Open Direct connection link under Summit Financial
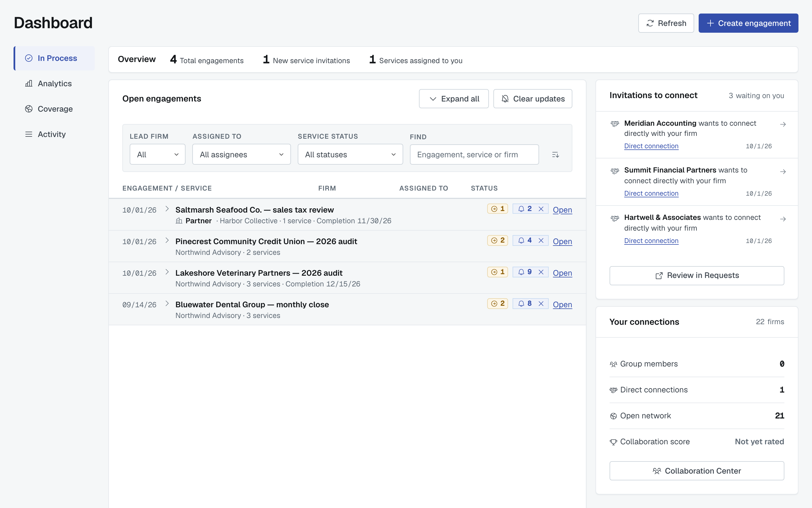The image size is (812, 508). (651, 193)
